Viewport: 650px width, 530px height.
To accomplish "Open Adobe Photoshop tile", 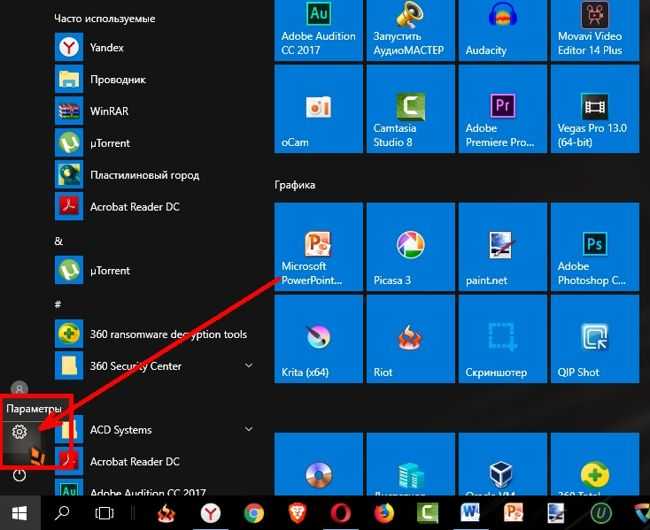I will [595, 247].
